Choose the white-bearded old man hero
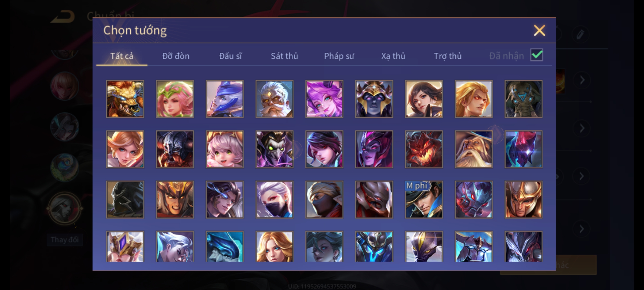This screenshot has width=644, height=290. (274, 99)
